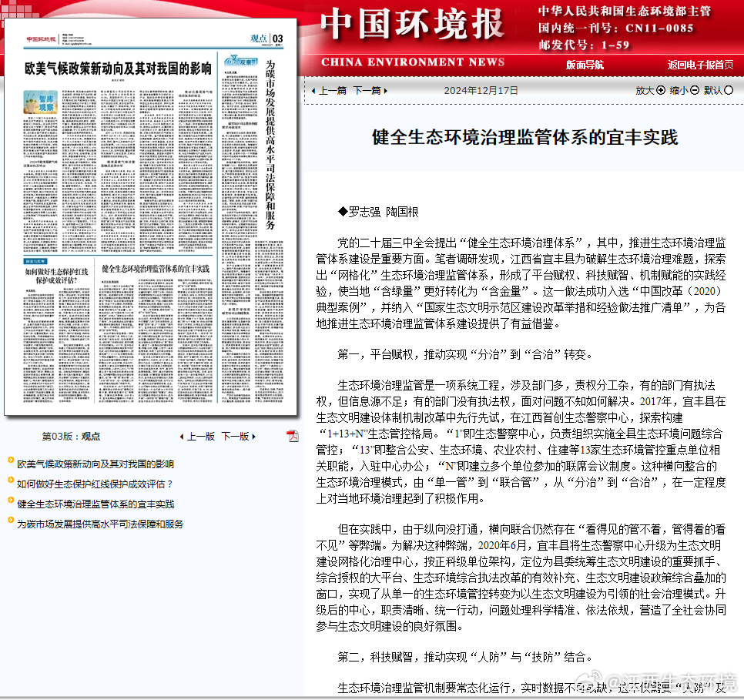This screenshot has width=744, height=700.
Task: Click the date 2024年12月17日
Action: pyautogui.click(x=481, y=90)
